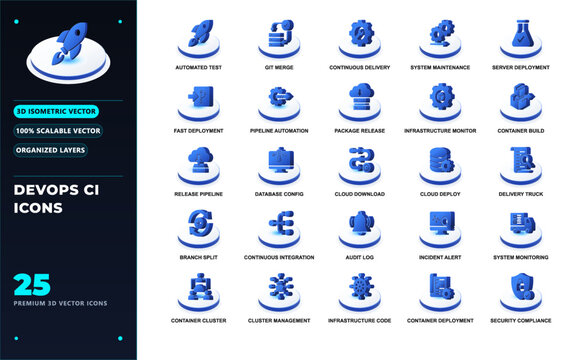The image size is (583, 360).
Task: Click the System Maintenance label
Action: pyautogui.click(x=440, y=67)
